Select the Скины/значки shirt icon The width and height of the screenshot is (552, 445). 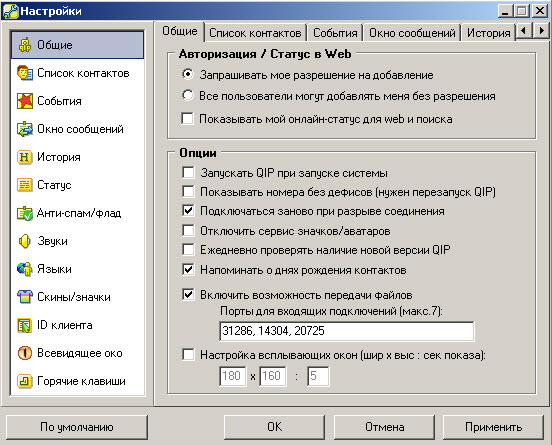point(25,297)
